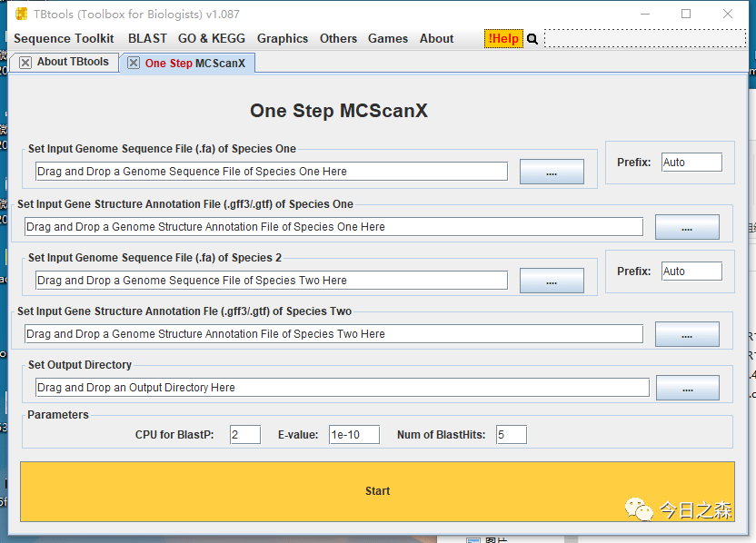Click the yellow !Help button

point(503,38)
